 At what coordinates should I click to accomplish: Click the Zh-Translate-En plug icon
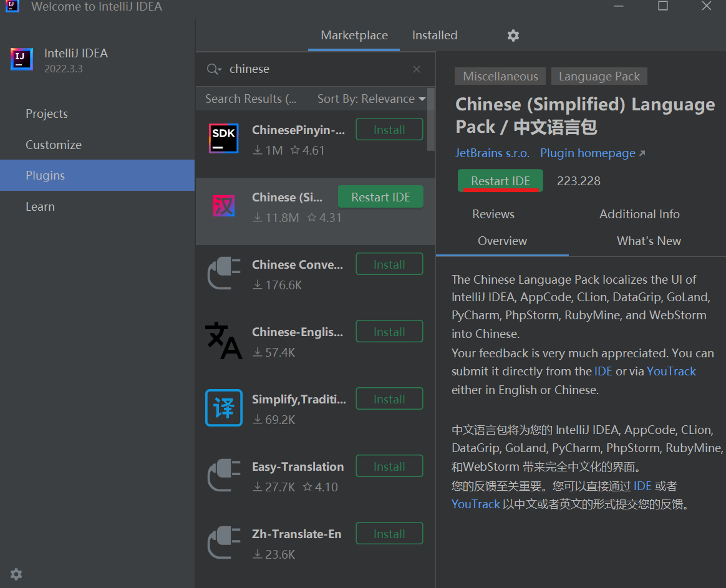click(224, 542)
